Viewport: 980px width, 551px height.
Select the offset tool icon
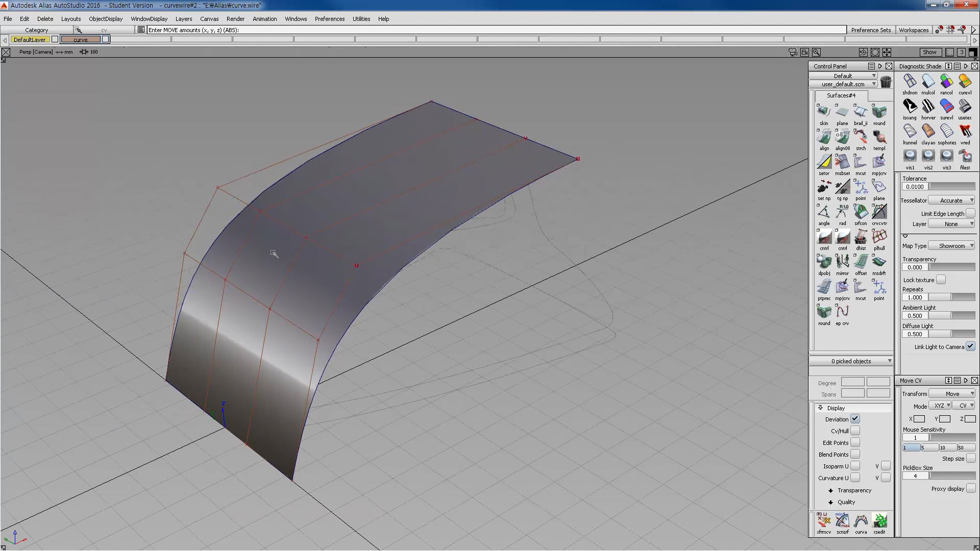861,261
